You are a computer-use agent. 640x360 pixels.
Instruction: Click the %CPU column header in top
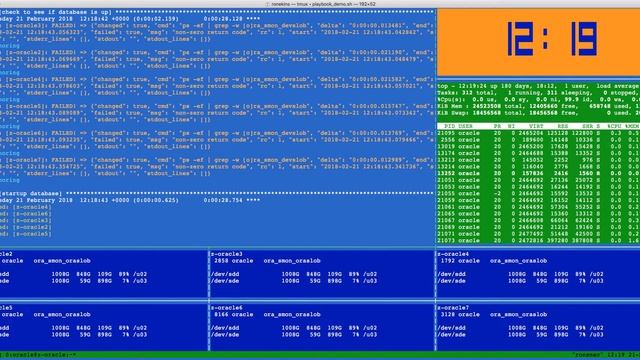(614, 127)
